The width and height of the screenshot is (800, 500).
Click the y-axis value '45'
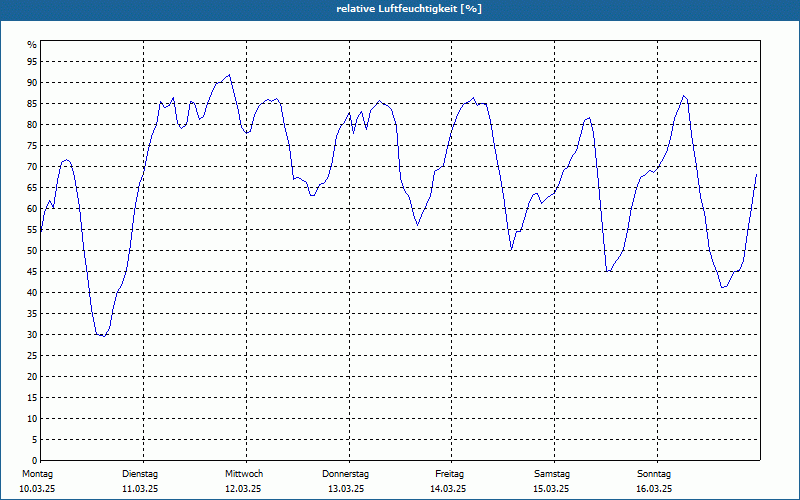click(32, 272)
